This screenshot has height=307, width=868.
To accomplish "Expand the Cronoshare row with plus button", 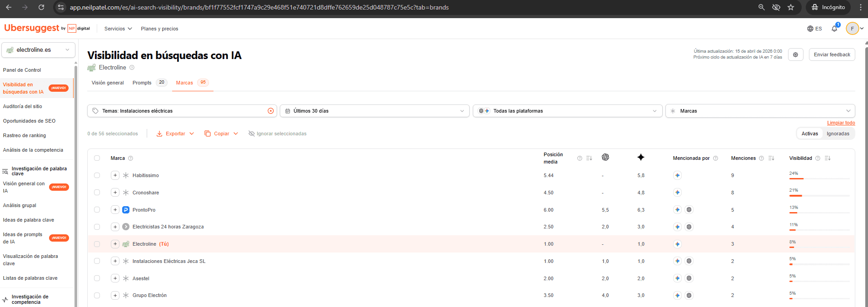I will point(115,193).
